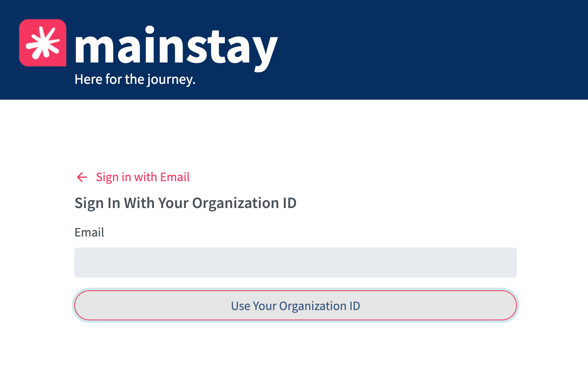Go back using the pink arrow

[82, 177]
